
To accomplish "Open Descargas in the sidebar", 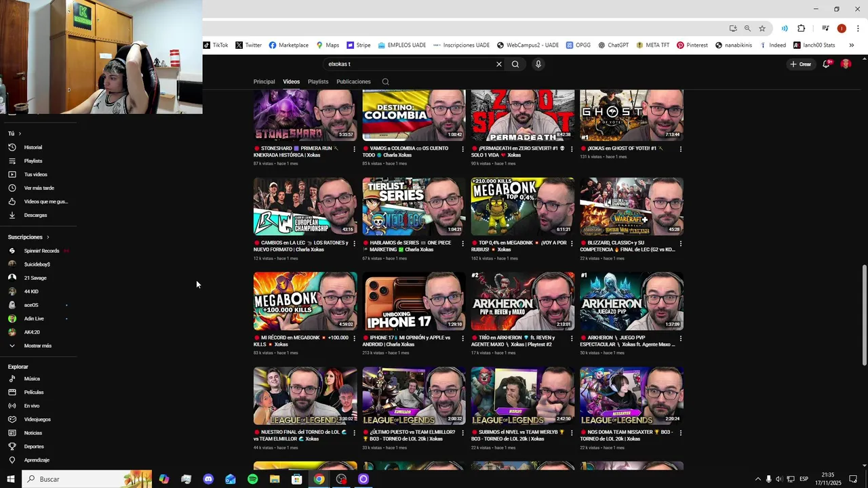I will (x=35, y=215).
